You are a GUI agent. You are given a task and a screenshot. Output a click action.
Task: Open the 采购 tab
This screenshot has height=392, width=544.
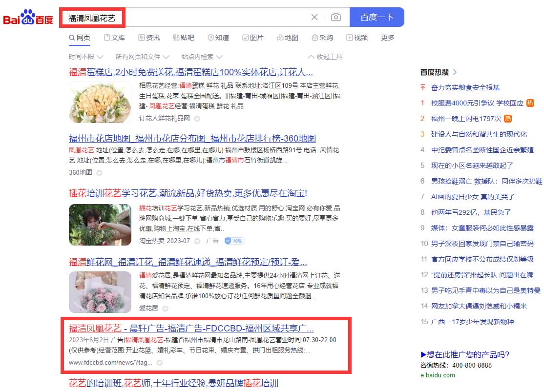point(322,38)
